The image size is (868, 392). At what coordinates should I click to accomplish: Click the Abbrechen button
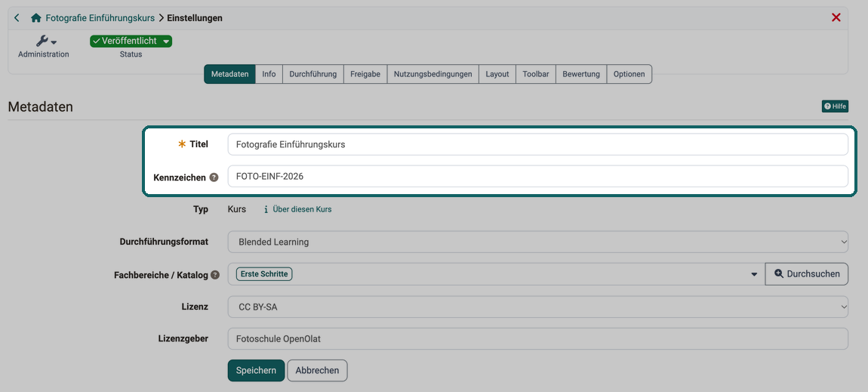[317, 370]
